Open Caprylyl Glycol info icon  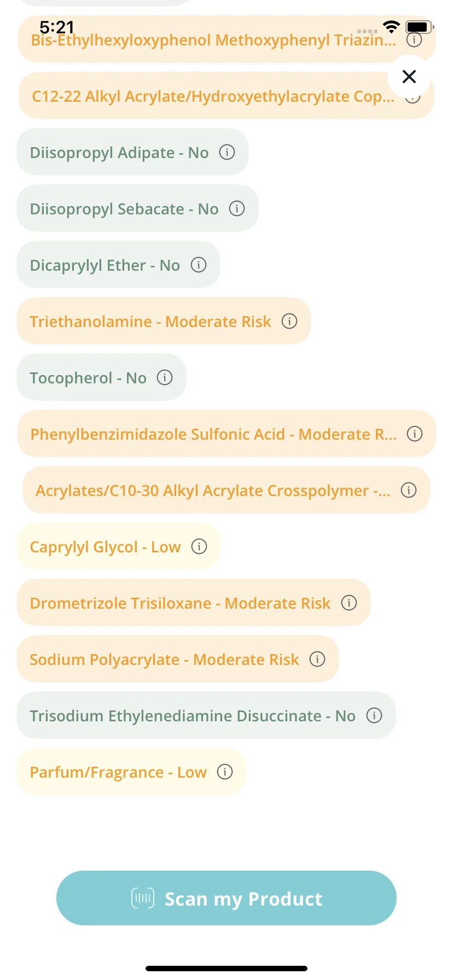click(199, 546)
